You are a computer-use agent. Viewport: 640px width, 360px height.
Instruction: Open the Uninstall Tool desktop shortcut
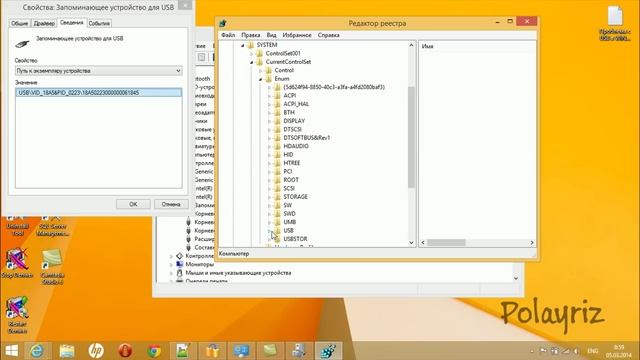pos(17,225)
